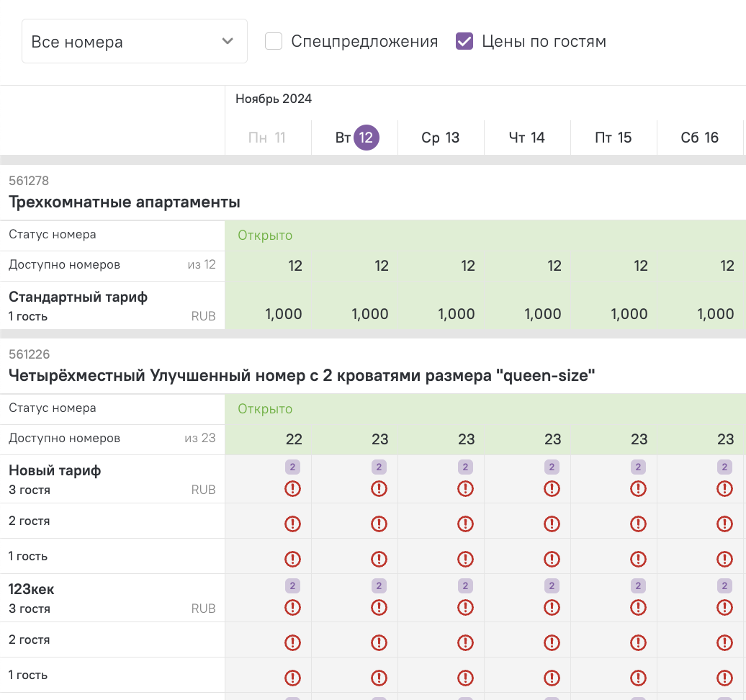Edit Стандартный тариф price 1,000 for Wednesday 13
The image size is (746, 700).
tap(457, 314)
